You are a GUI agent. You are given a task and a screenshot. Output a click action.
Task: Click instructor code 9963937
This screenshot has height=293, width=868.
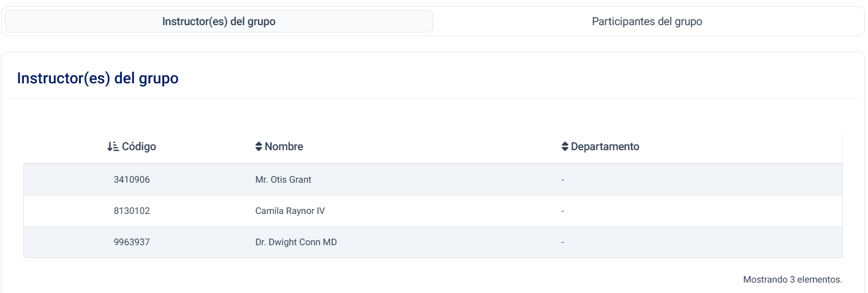point(132,242)
